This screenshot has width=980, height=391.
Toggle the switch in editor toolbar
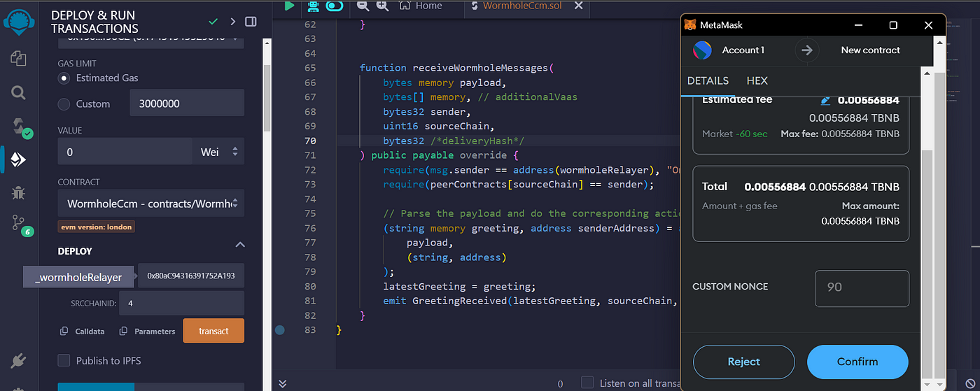pos(335,6)
